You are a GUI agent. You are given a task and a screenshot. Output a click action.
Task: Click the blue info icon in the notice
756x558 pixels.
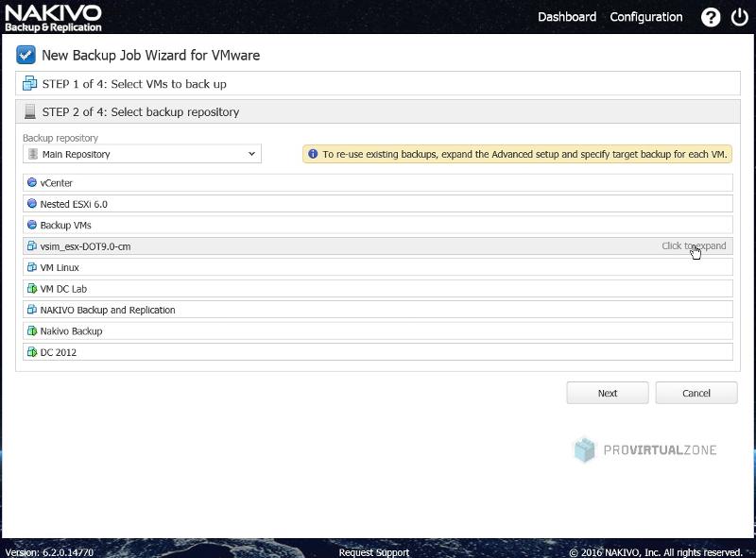pos(313,154)
